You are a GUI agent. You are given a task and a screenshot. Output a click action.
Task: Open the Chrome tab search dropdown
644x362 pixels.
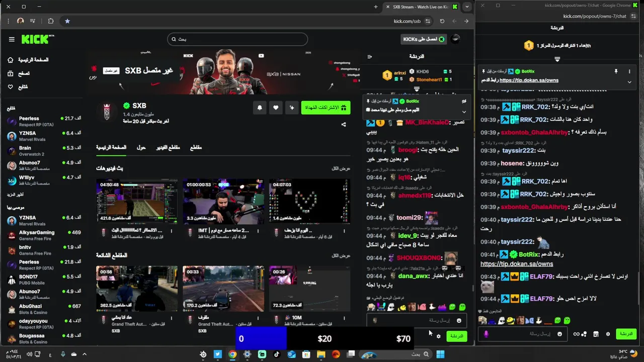[467, 7]
